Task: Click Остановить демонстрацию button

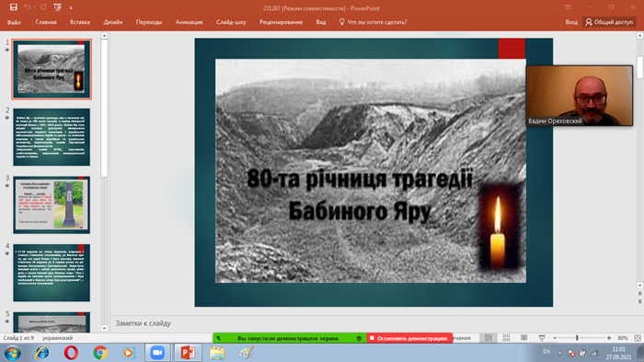Action: (409, 338)
